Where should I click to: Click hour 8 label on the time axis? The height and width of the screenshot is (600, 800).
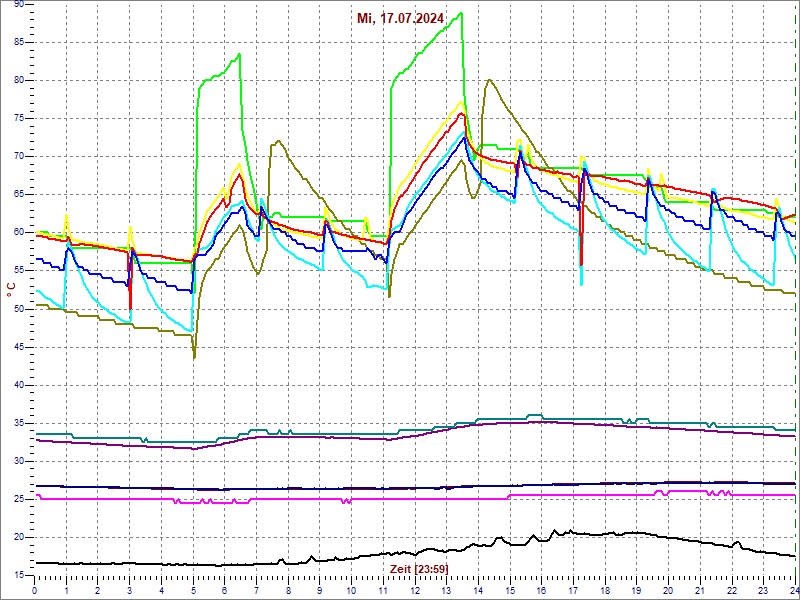tap(288, 591)
